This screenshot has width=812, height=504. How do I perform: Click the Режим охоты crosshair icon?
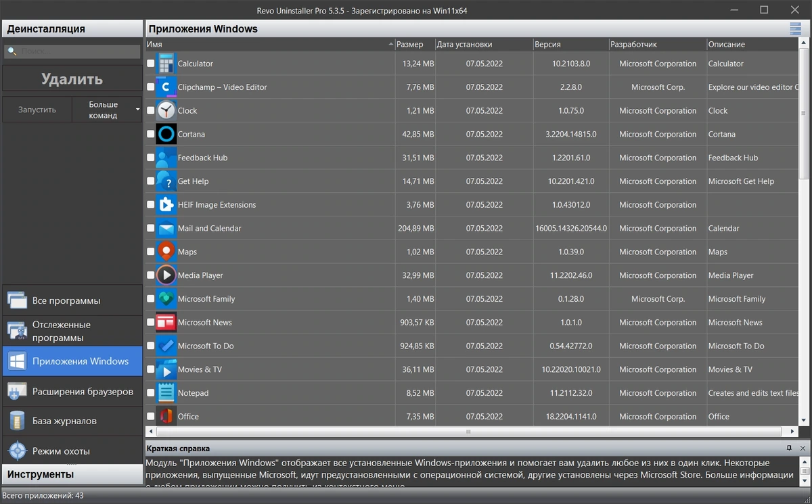point(17,451)
